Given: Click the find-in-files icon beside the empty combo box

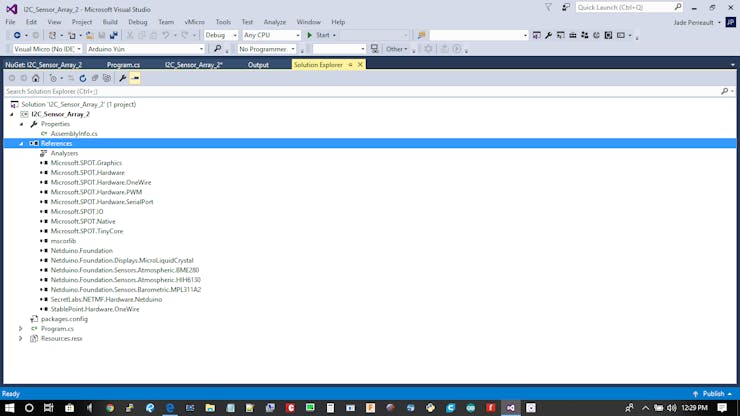Looking at the screenshot, I should (421, 35).
